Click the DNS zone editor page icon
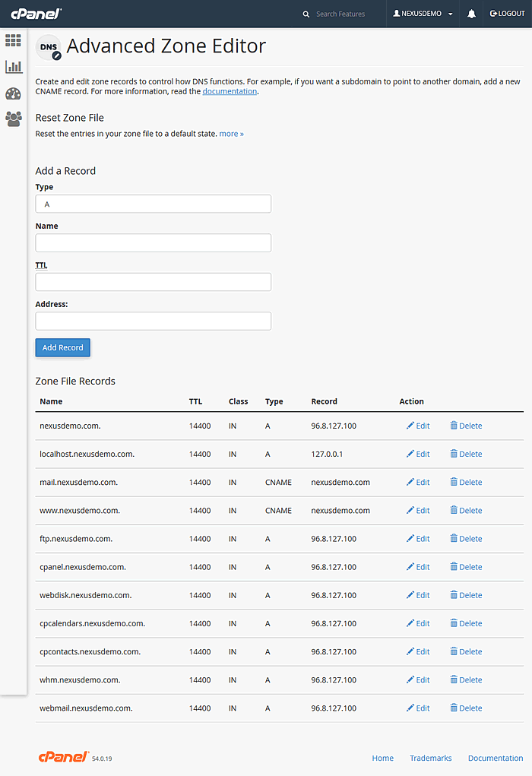 click(49, 48)
